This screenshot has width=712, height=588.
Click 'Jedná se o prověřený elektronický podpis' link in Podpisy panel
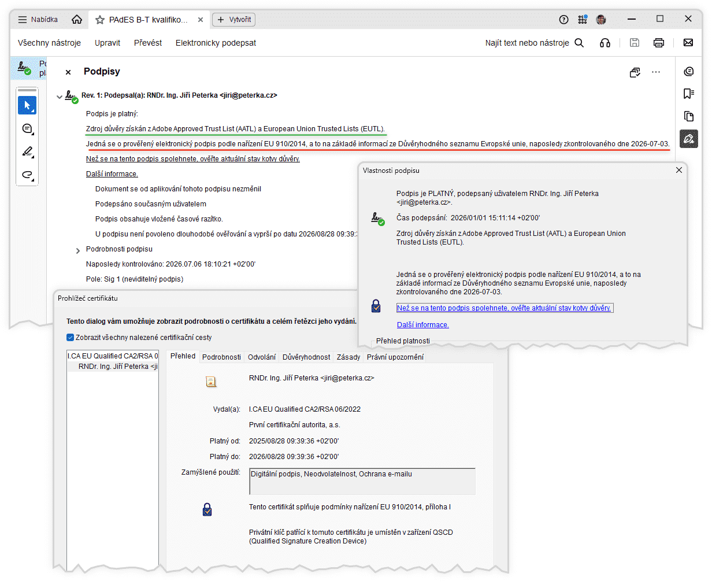point(377,144)
